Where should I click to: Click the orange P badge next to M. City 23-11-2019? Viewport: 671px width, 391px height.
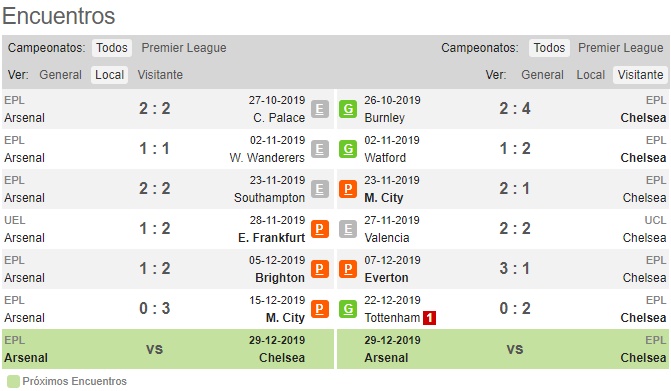pos(348,189)
